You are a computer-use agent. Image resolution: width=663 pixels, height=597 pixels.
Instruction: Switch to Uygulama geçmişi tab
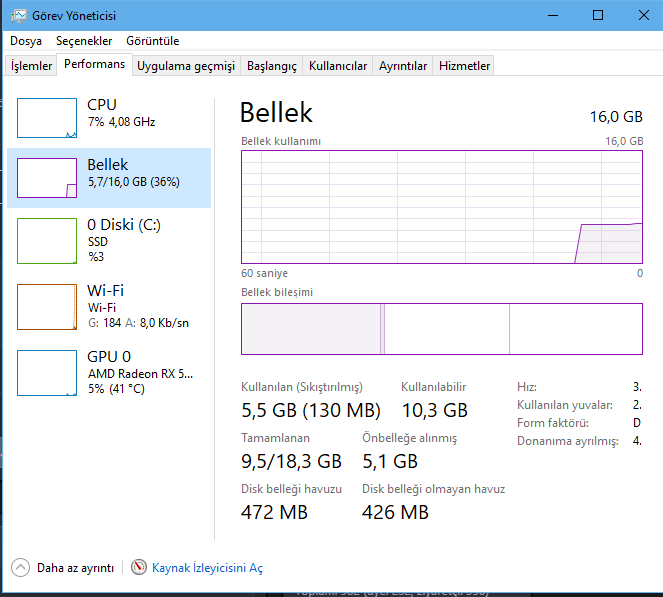coord(186,66)
